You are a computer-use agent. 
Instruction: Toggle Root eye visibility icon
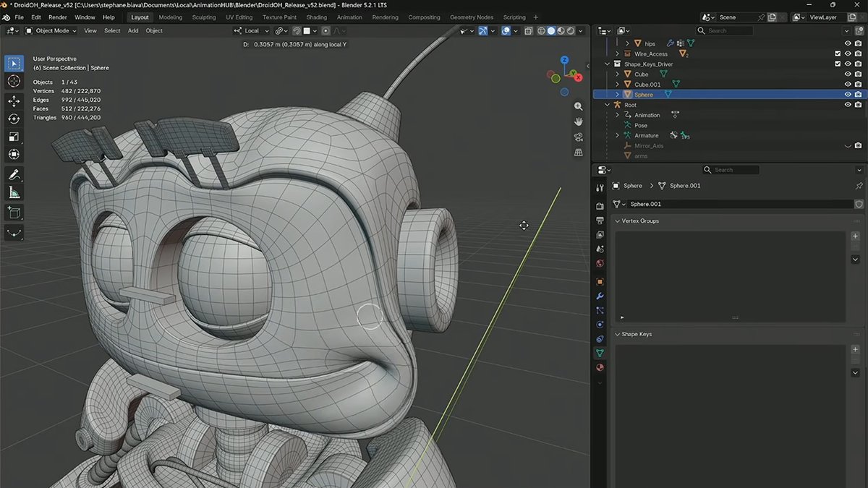(x=848, y=105)
